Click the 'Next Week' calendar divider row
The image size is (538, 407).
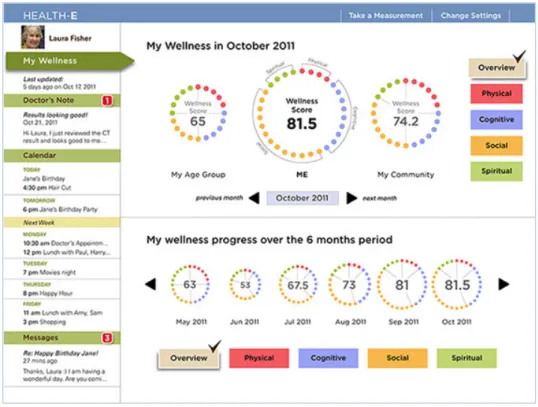pos(62,223)
